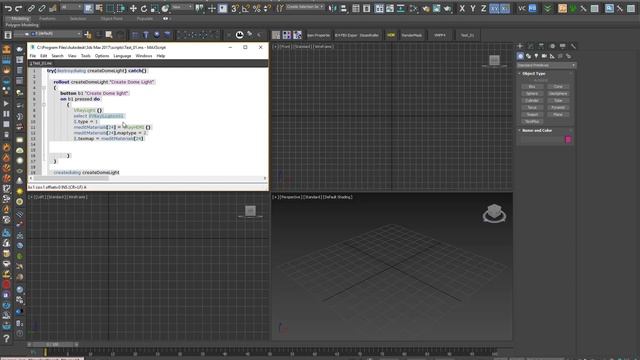640x360 pixels.
Task: Select the Rotate tool icon
Action: click(144, 8)
